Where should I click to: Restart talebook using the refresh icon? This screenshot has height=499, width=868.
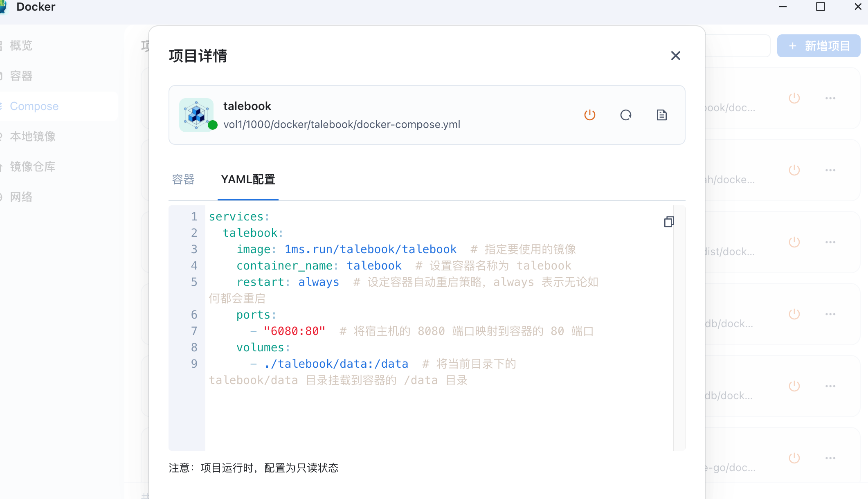coord(625,115)
